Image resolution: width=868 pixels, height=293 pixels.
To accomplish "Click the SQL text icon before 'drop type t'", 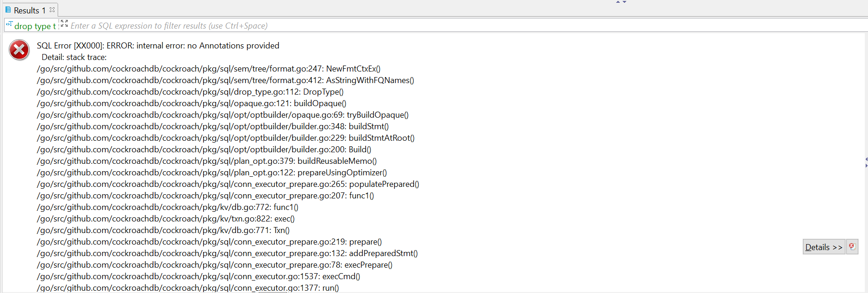I will click(x=9, y=24).
